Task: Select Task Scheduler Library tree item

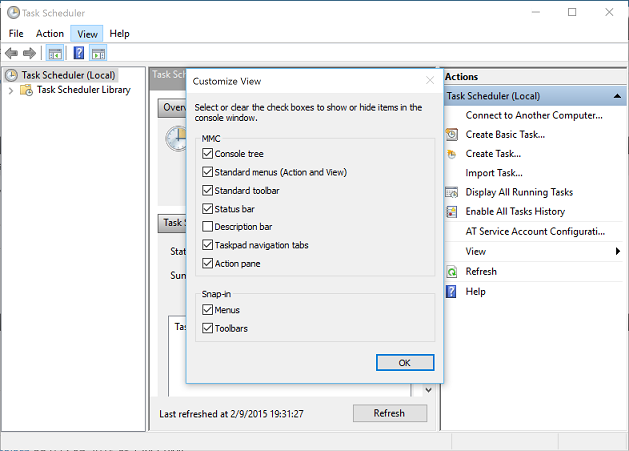Action: (83, 89)
